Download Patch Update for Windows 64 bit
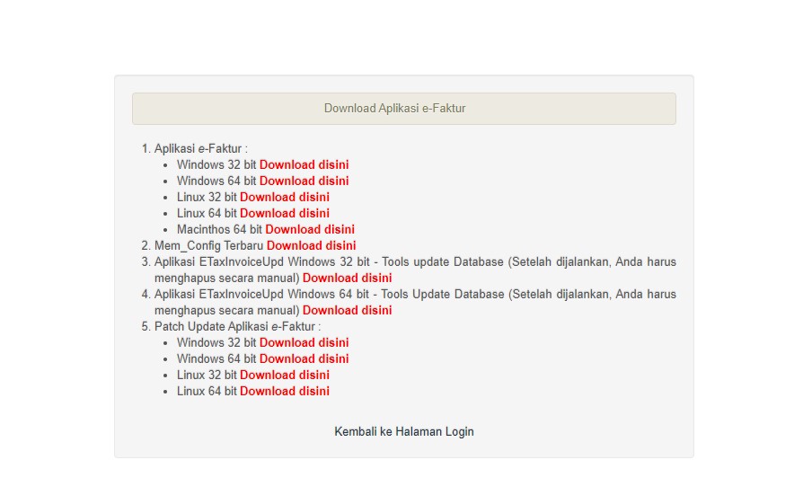The image size is (812, 504). click(x=304, y=358)
